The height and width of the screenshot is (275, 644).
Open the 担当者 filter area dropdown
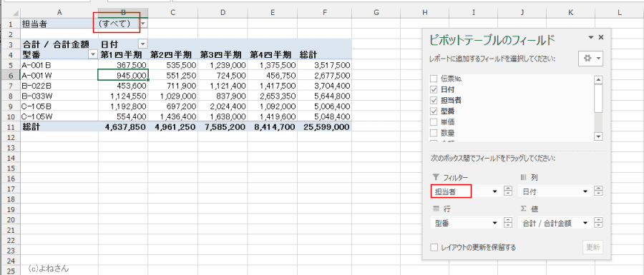(x=495, y=191)
